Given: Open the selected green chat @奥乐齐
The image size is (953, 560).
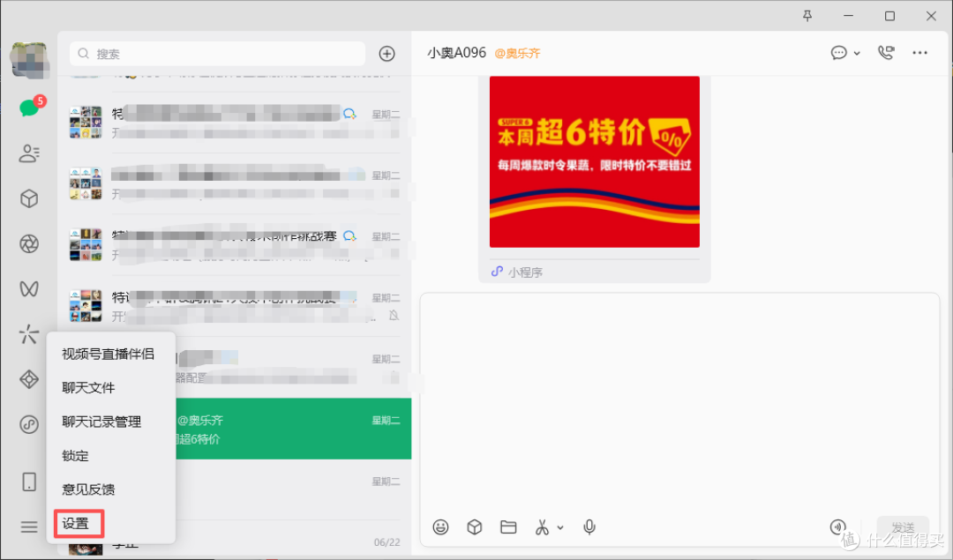Looking at the screenshot, I should click(x=294, y=429).
